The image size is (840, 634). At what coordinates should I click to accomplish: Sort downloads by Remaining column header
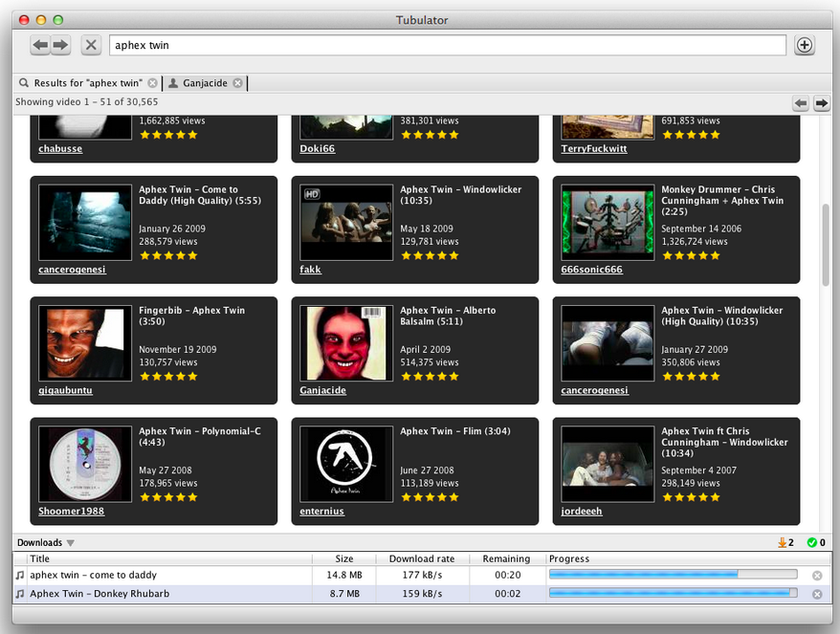[x=507, y=559]
